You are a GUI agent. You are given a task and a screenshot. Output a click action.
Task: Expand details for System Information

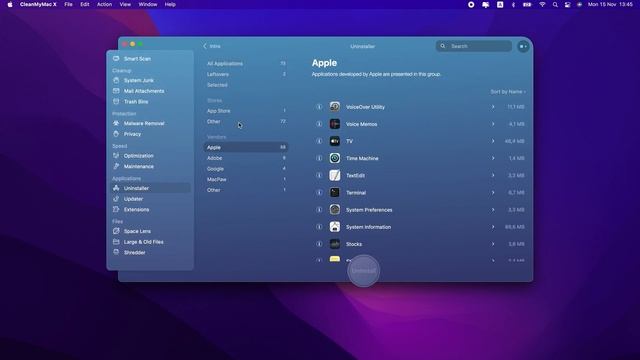493,227
